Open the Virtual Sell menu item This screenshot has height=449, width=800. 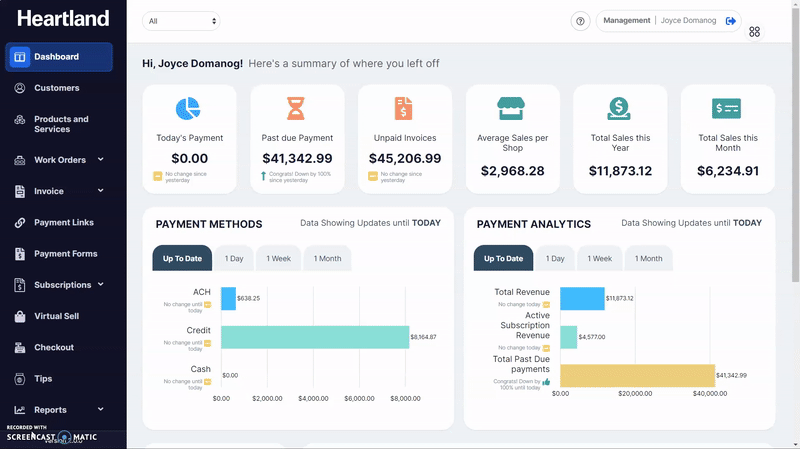click(56, 316)
